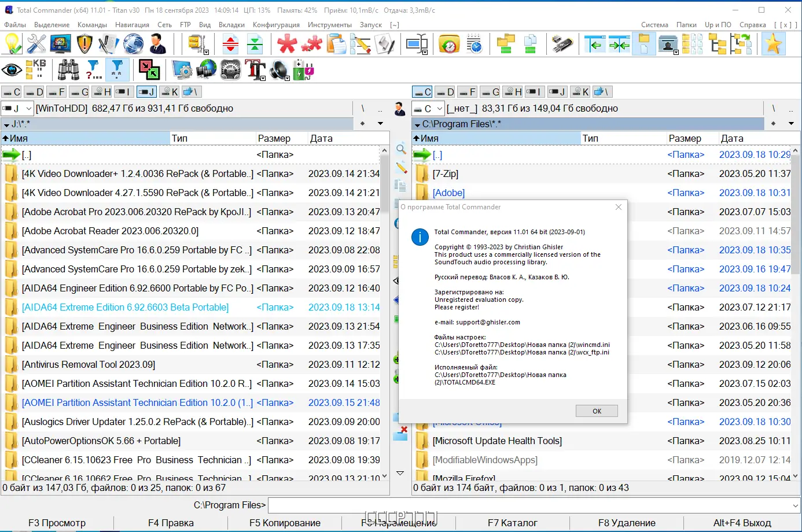Viewport: 802px width, 532px height.
Task: Open the Инструменты menu
Action: (330, 25)
